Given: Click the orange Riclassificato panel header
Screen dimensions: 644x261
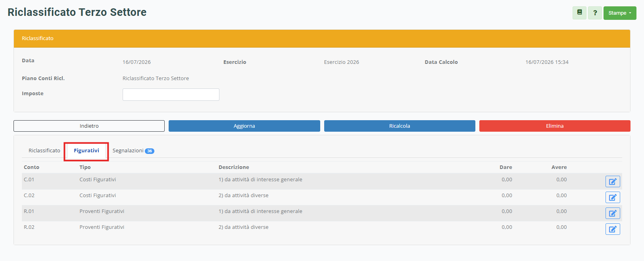Looking at the screenshot, I should coord(322,38).
